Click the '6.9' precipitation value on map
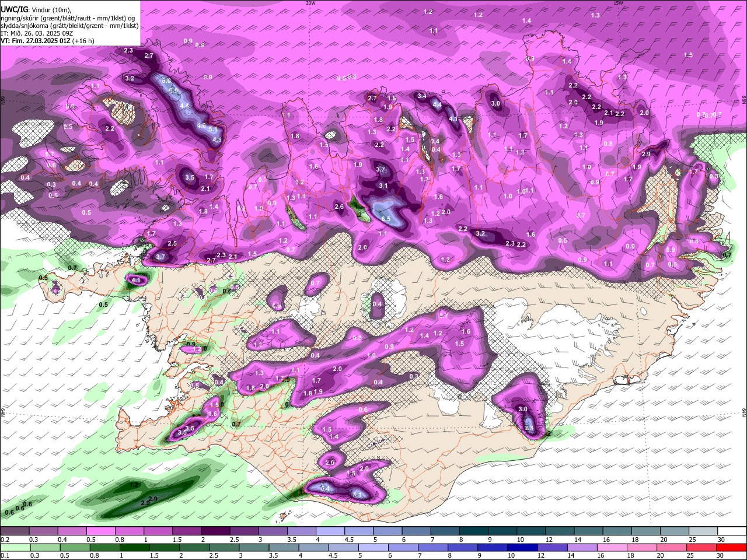Image resolution: width=747 pixels, height=560 pixels. click(173, 90)
